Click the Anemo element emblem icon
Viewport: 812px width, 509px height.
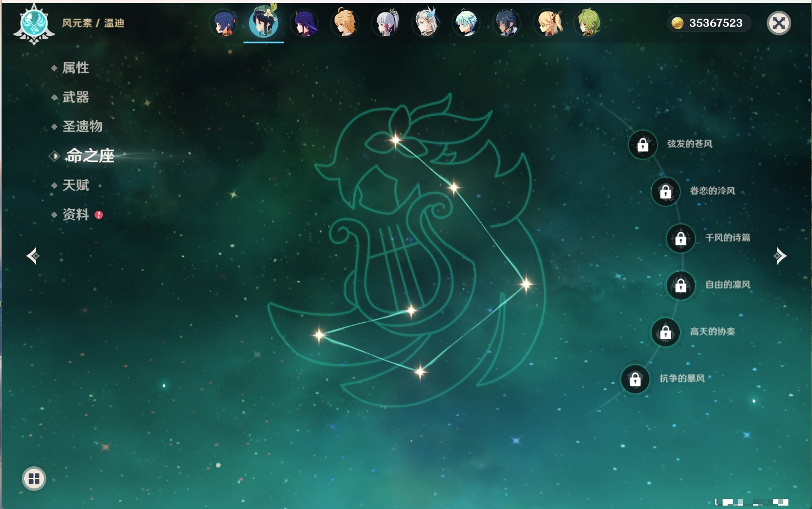[34, 24]
